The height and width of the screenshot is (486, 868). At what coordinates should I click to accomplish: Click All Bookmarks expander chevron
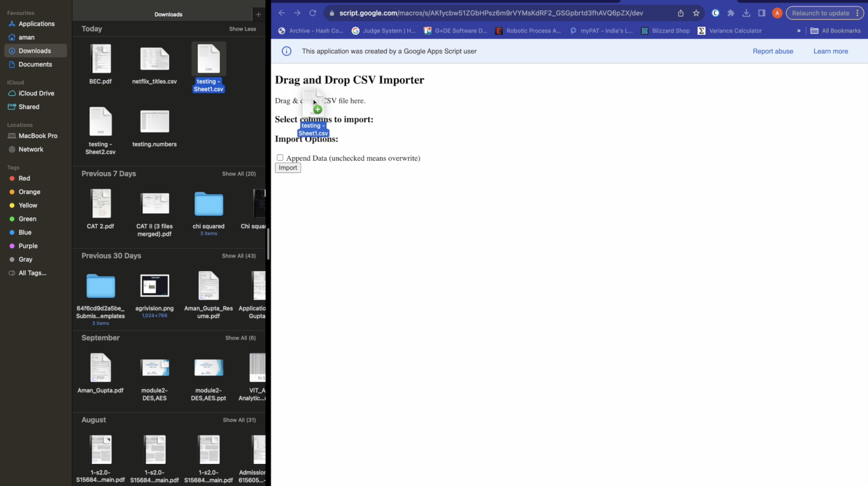[x=799, y=30]
